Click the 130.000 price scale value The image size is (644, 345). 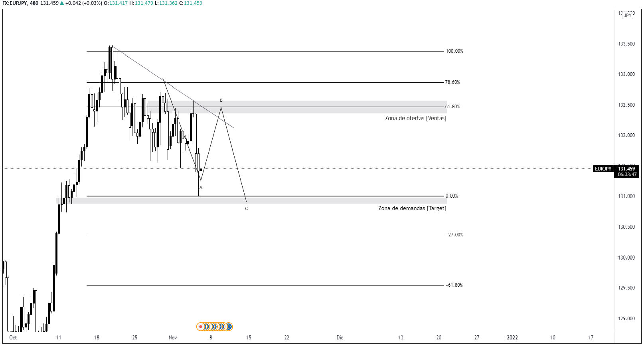626,258
